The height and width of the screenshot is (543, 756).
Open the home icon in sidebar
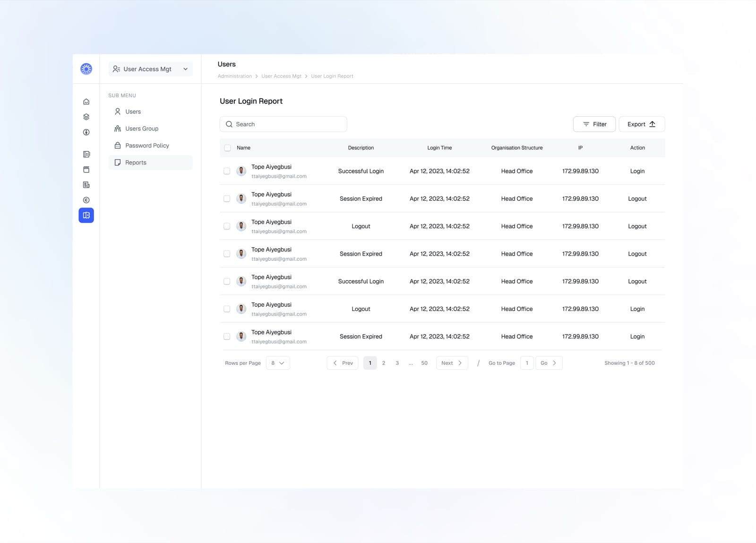(86, 102)
